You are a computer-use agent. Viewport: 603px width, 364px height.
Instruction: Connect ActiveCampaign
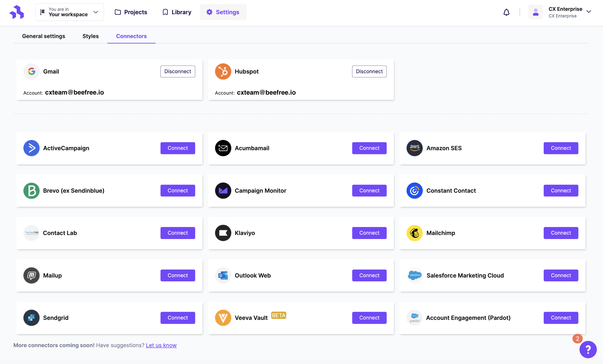pyautogui.click(x=178, y=148)
